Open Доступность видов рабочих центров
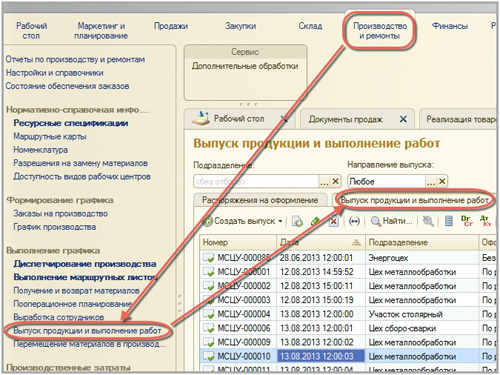 click(82, 177)
